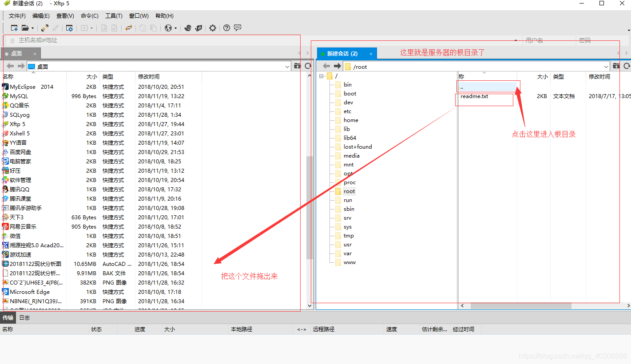Open Options with the gear icon
Image resolution: width=631 pixels, height=364 pixels.
213,28
